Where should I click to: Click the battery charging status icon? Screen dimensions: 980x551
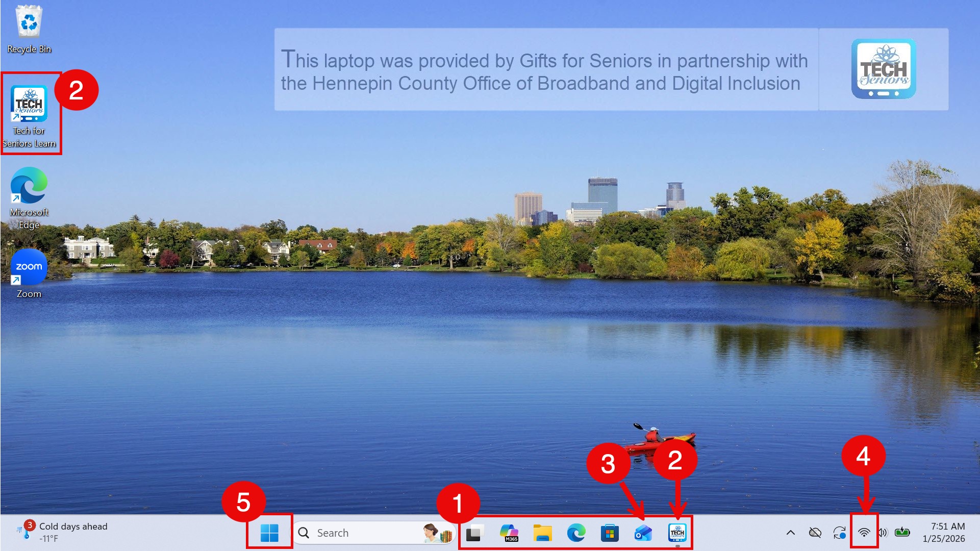coord(902,533)
